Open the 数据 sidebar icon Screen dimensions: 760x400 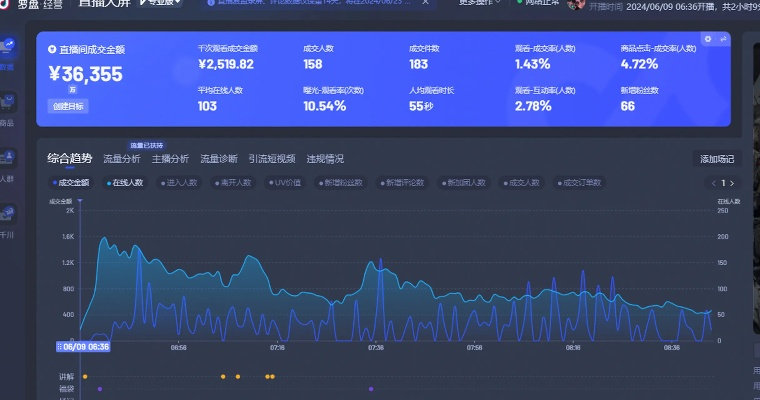[8, 52]
